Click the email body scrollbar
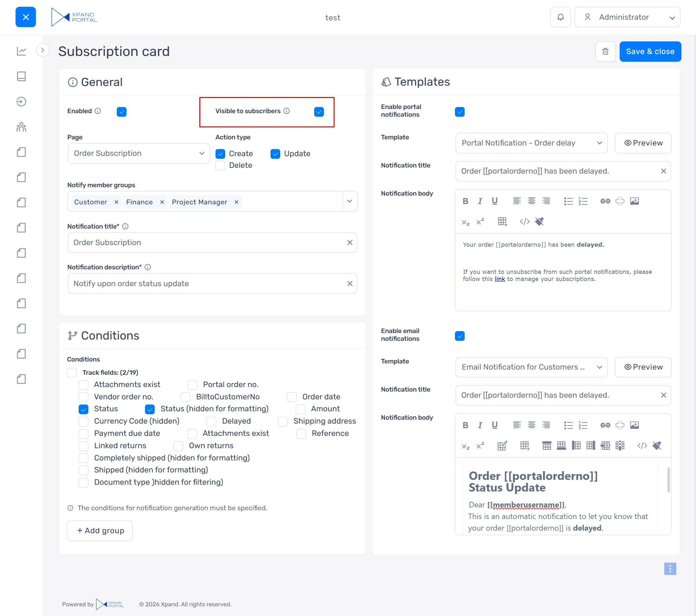Image resolution: width=696 pixels, height=616 pixels. [668, 480]
